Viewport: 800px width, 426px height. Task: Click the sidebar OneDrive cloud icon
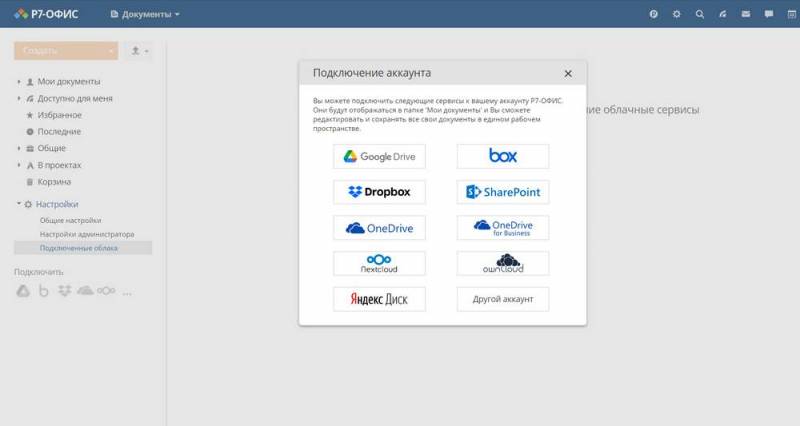click(85, 291)
